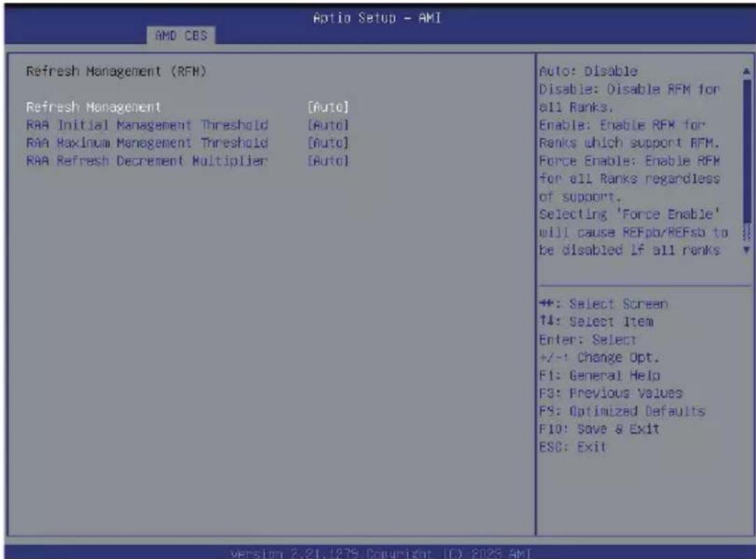Select RAA Initial Management Threshold label
The height and width of the screenshot is (559, 756).
pos(147,125)
